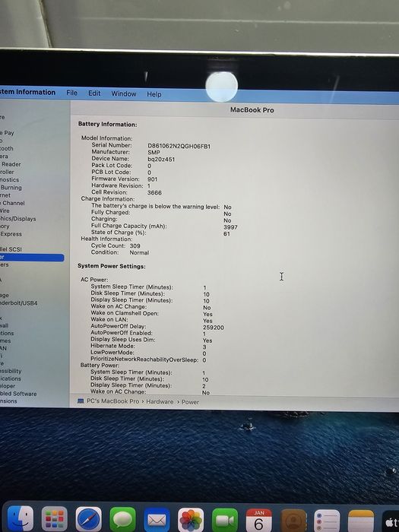Viewport: 399px width, 532px height.
Task: Select Parallel SCSI in the sidebar
Action: 11,249
